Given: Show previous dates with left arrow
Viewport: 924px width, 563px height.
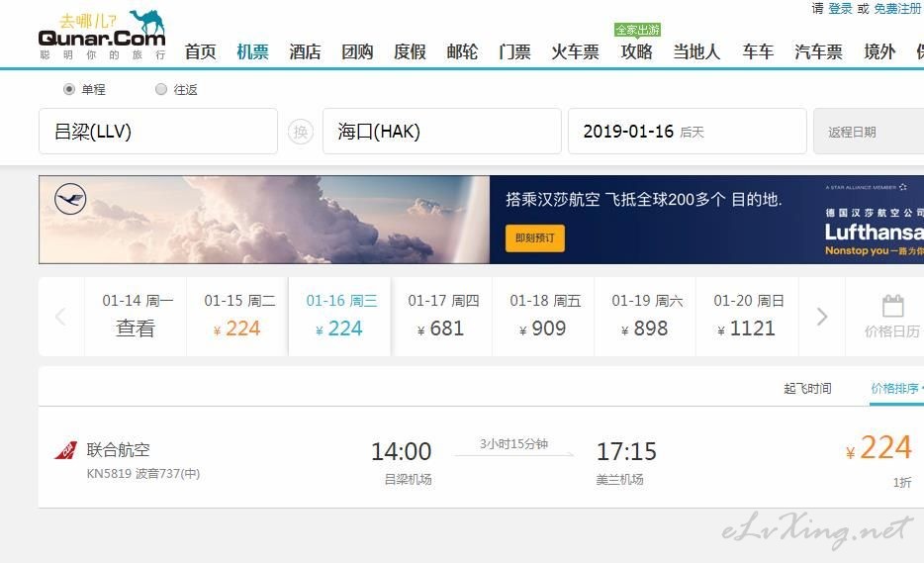Looking at the screenshot, I should [x=60, y=317].
